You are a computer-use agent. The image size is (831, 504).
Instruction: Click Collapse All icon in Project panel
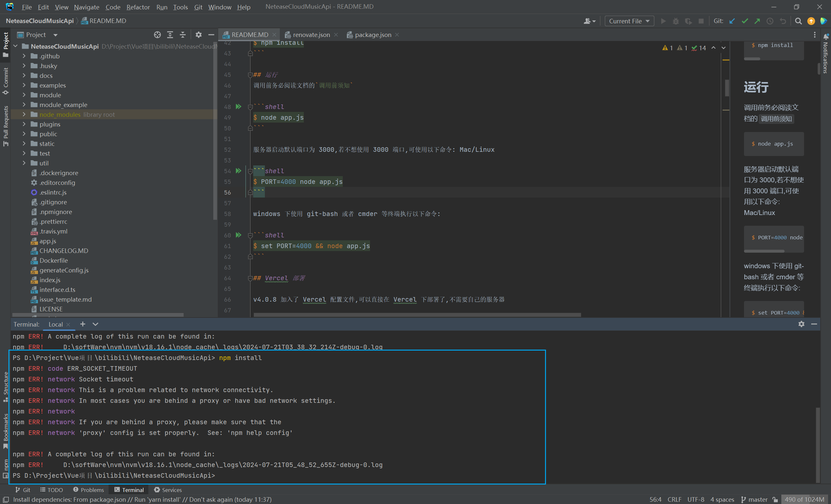click(182, 35)
